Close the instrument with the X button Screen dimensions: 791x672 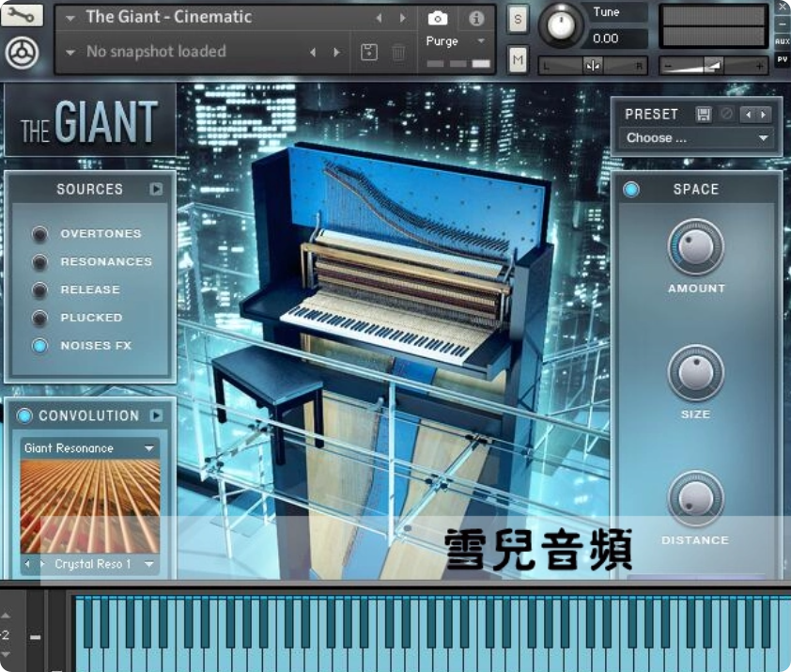click(783, 8)
